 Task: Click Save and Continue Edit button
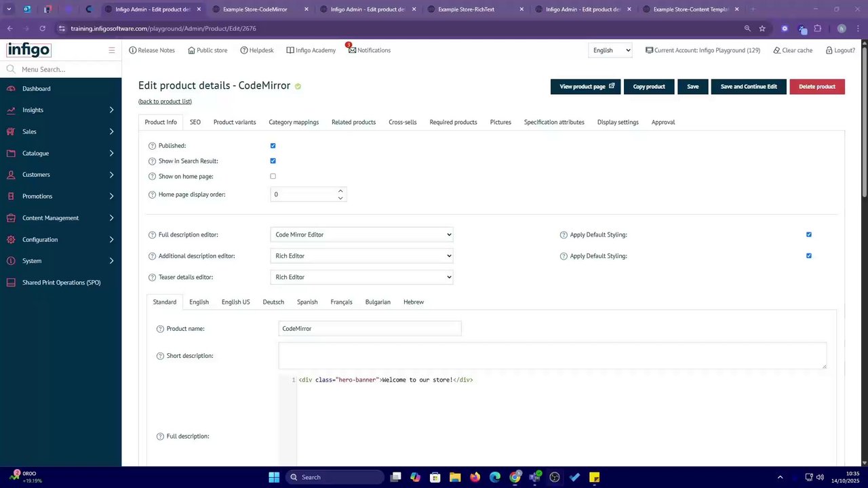coord(749,87)
